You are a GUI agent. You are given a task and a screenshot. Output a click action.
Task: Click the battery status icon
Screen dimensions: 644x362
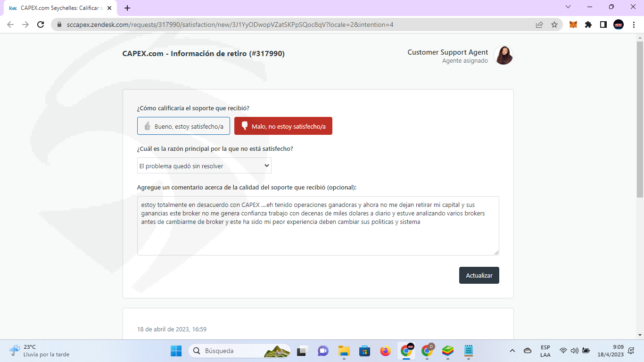pos(586,351)
